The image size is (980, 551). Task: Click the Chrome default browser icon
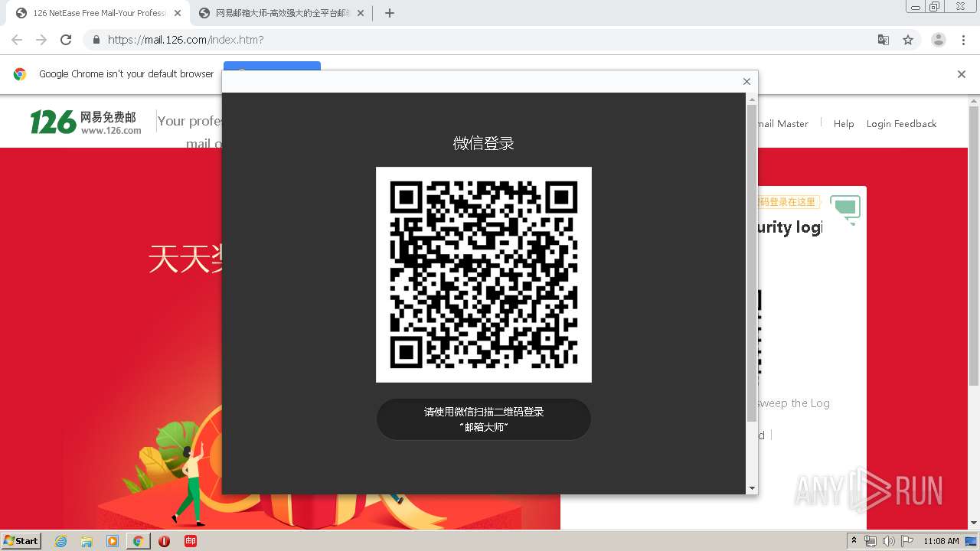(x=20, y=74)
